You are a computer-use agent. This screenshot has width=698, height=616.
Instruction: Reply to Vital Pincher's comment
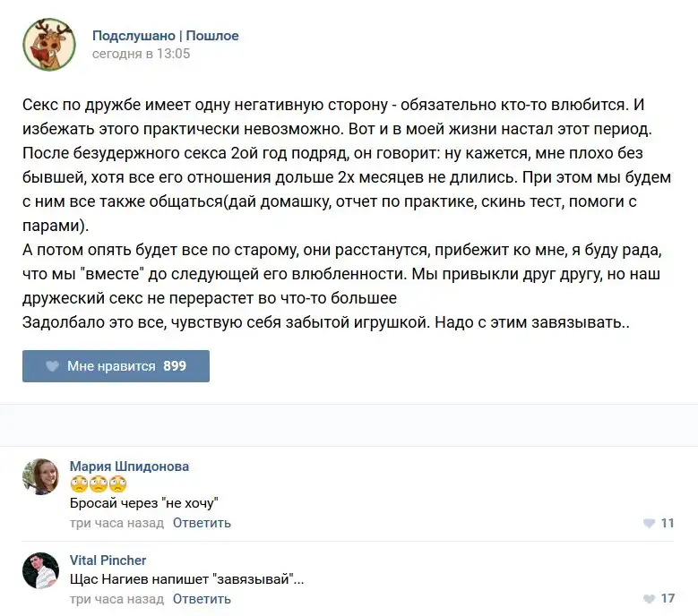tap(202, 599)
